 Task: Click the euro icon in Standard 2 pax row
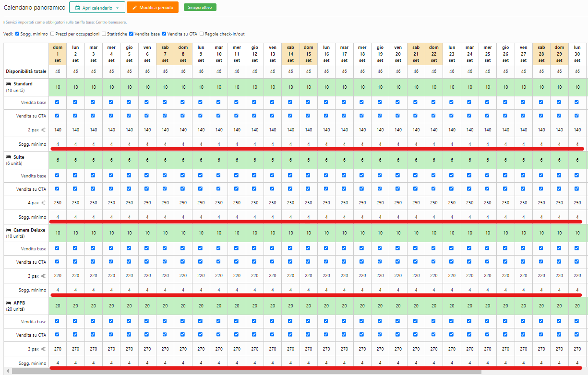pyautogui.click(x=43, y=130)
